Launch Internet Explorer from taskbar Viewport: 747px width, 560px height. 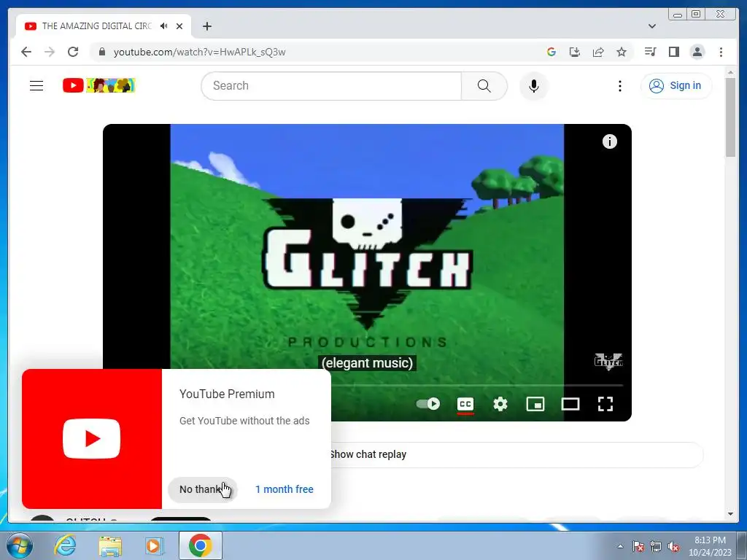point(65,545)
